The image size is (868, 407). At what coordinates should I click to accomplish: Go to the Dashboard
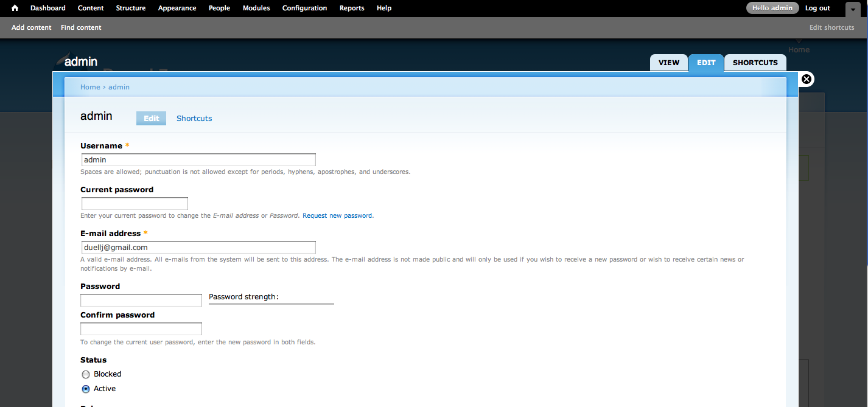coord(47,8)
